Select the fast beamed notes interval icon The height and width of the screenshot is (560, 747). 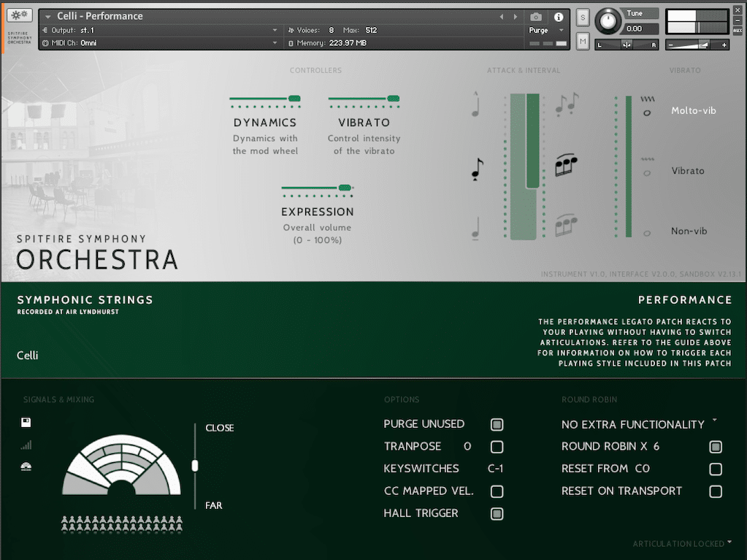click(566, 165)
